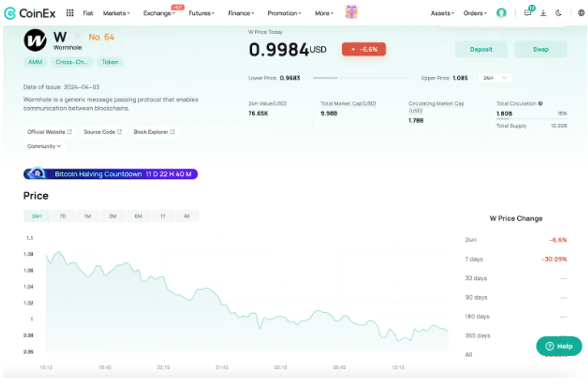The width and height of the screenshot is (588, 384).
Task: Click the total circulation progress bar
Action: point(531,119)
